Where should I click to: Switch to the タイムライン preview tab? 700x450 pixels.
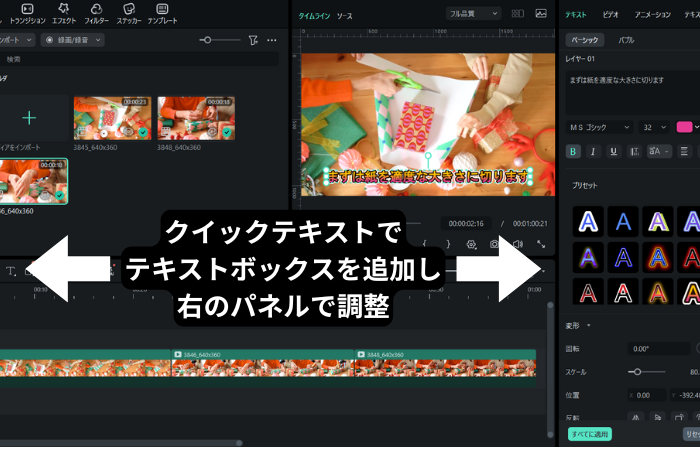(x=314, y=16)
